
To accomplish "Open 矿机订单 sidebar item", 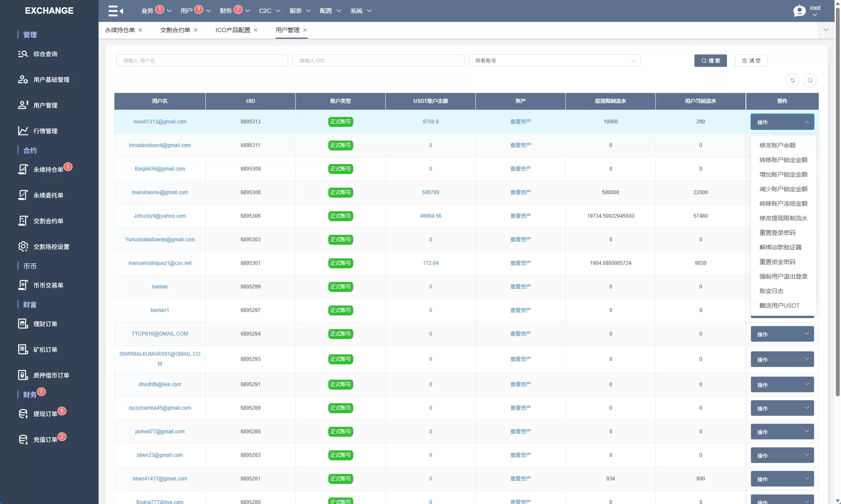I will (45, 349).
